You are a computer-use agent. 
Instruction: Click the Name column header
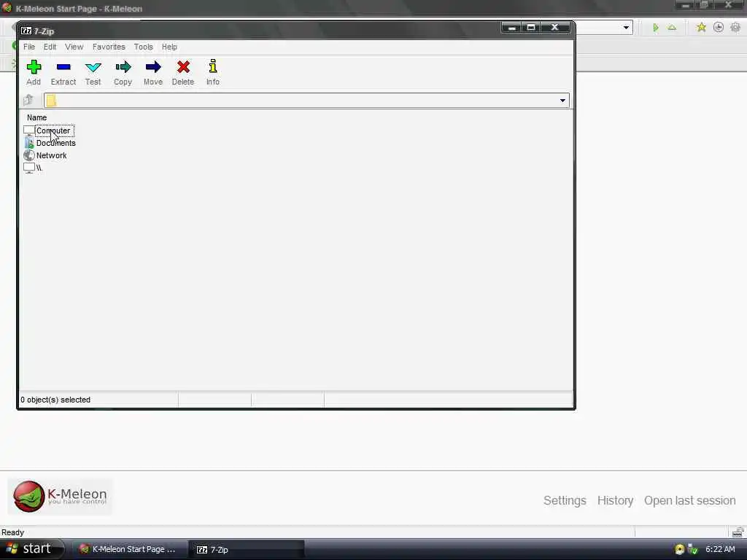(x=36, y=117)
